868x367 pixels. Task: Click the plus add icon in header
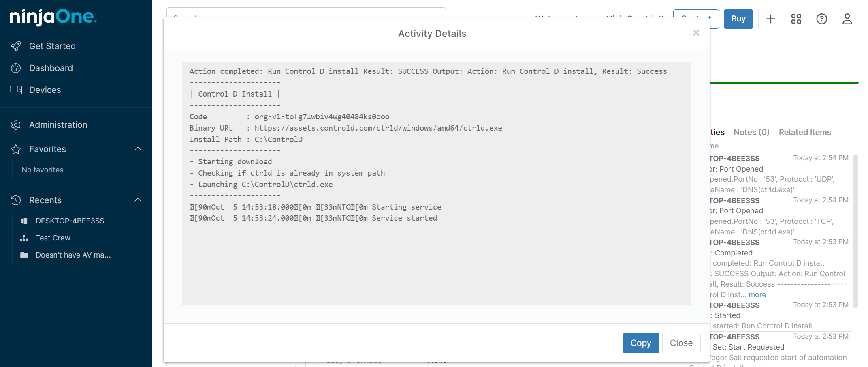point(771,19)
